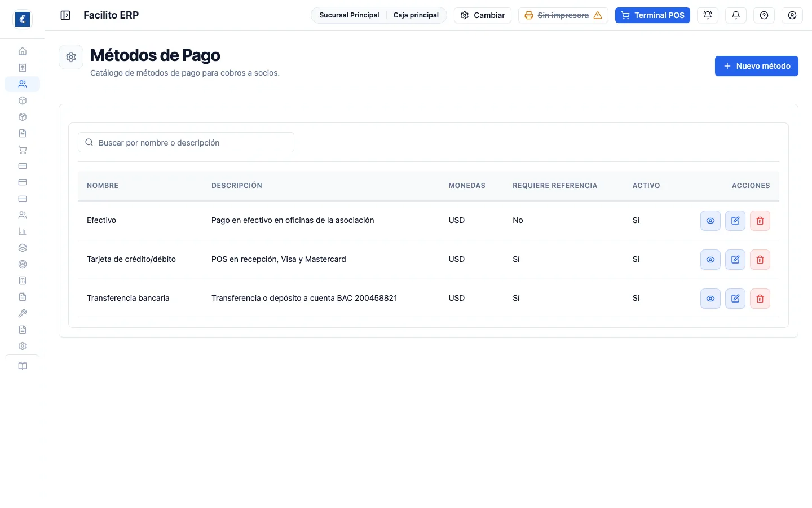Viewport: 812px width, 508px height.
Task: Click the Caja principal pill
Action: pos(416,15)
